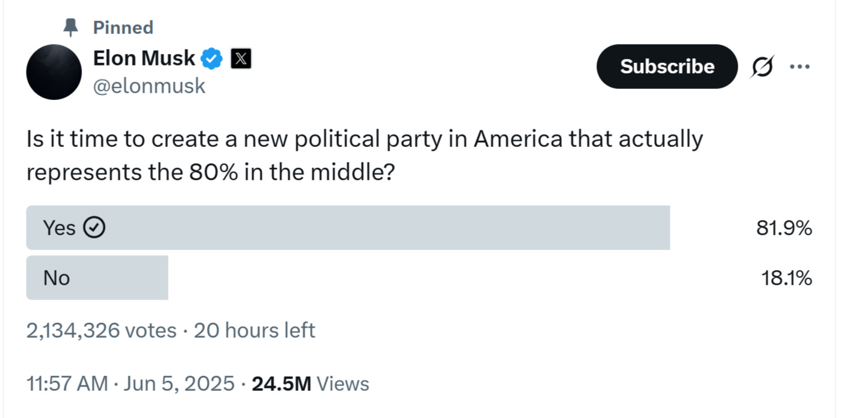Click the Elon Musk display name
The width and height of the screenshot is (868, 418).
(x=144, y=59)
